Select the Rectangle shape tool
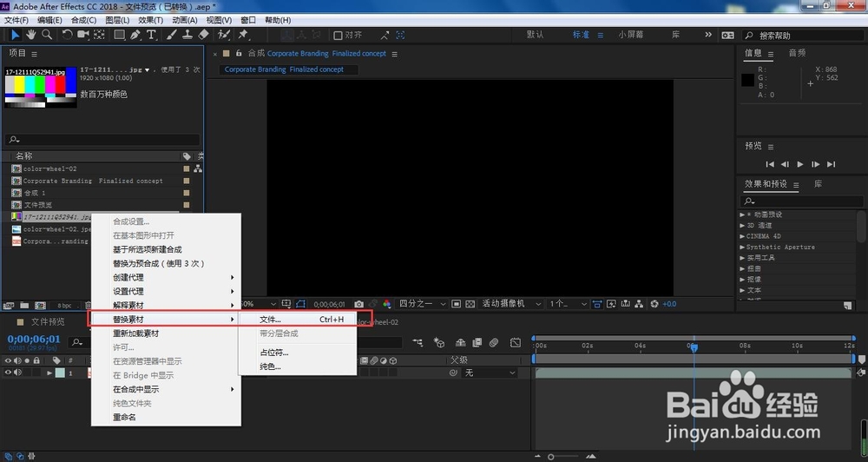Screen dimensions: 868x462 click(119, 35)
